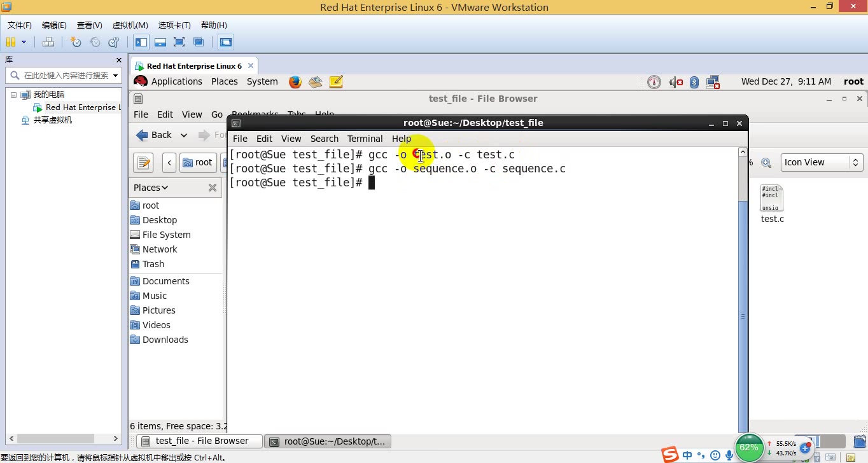Click the zoom magnifier icon in File Browser
Image resolution: width=868 pixels, height=463 pixels.
tap(766, 163)
